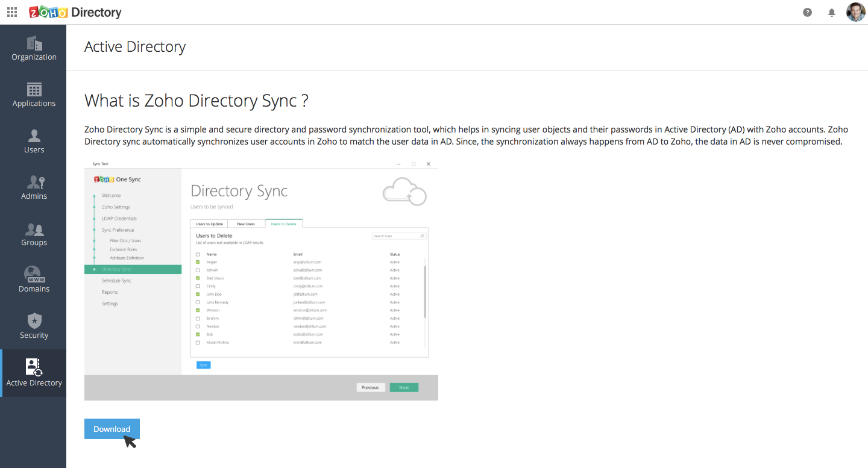Image resolution: width=868 pixels, height=468 pixels.
Task: Click the search magnifier in Sync Tool image
Action: tap(422, 236)
